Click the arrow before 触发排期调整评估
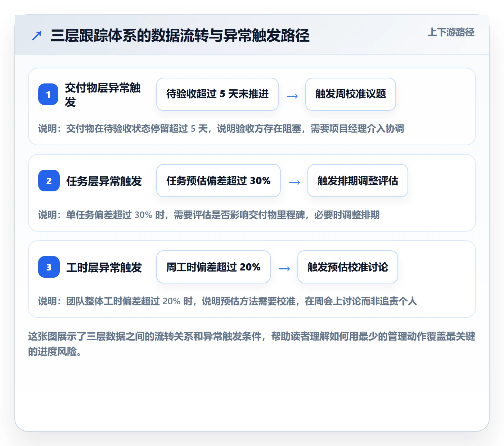The image size is (504, 446). (x=294, y=182)
